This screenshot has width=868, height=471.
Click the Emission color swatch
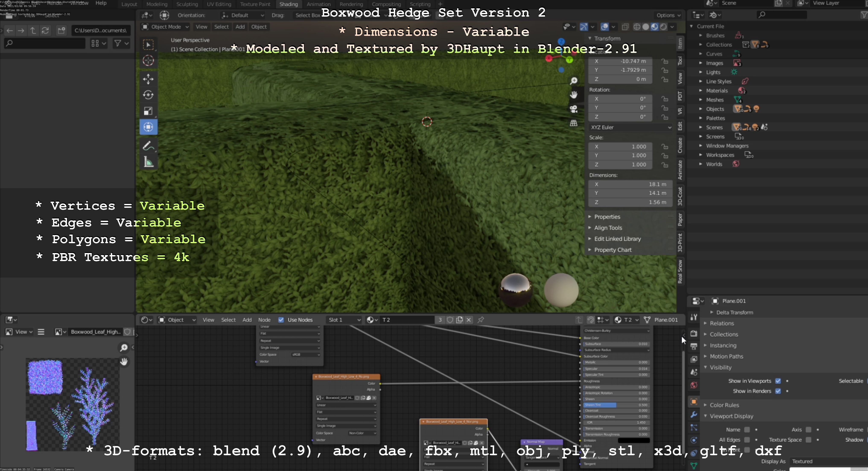click(x=633, y=440)
